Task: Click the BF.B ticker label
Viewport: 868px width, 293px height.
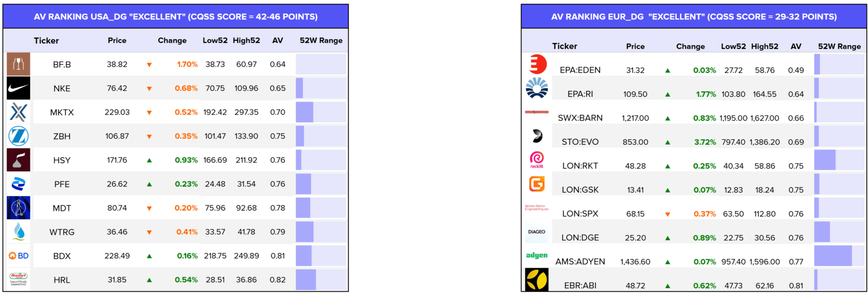Action: [x=62, y=64]
